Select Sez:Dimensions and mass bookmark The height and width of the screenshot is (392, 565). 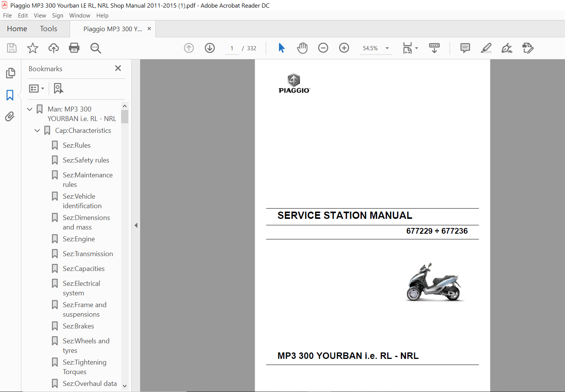coord(86,222)
